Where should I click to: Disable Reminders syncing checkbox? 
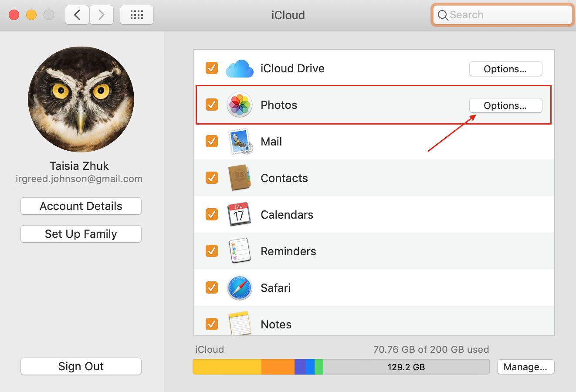point(212,251)
